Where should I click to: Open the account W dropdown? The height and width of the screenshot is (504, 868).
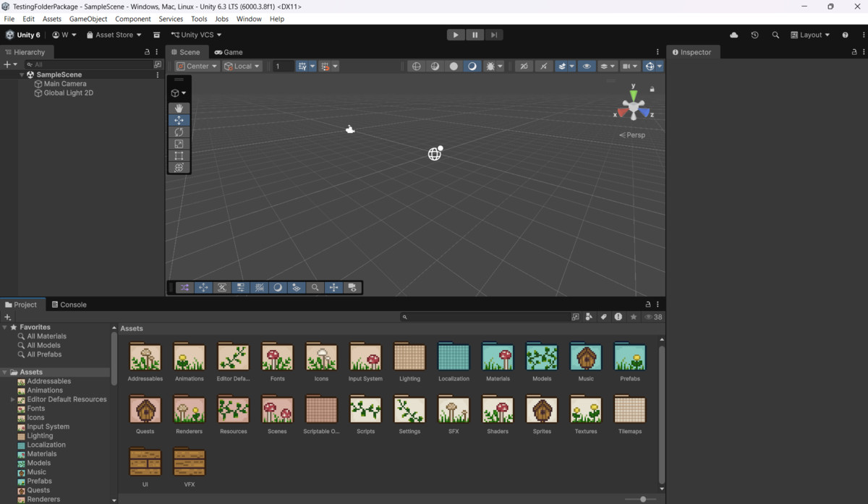point(64,35)
